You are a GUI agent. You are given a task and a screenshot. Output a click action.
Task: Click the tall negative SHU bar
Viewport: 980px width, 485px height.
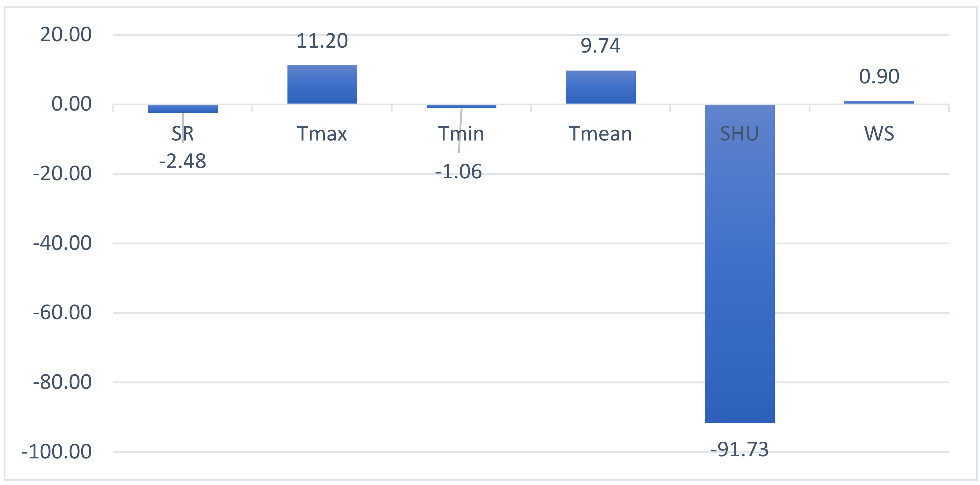[x=739, y=266]
